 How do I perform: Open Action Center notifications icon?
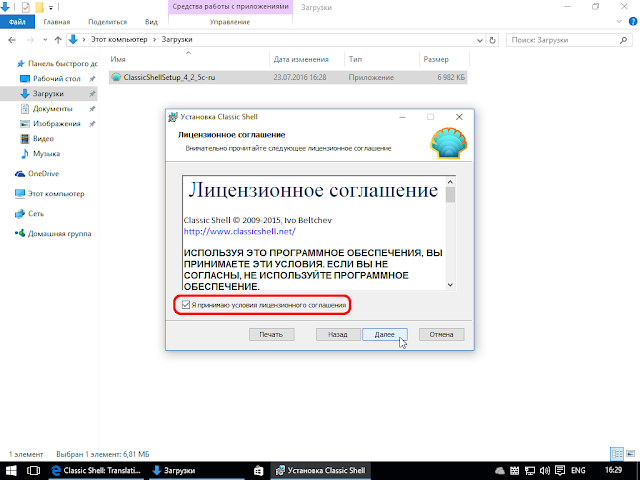[x=560, y=471]
